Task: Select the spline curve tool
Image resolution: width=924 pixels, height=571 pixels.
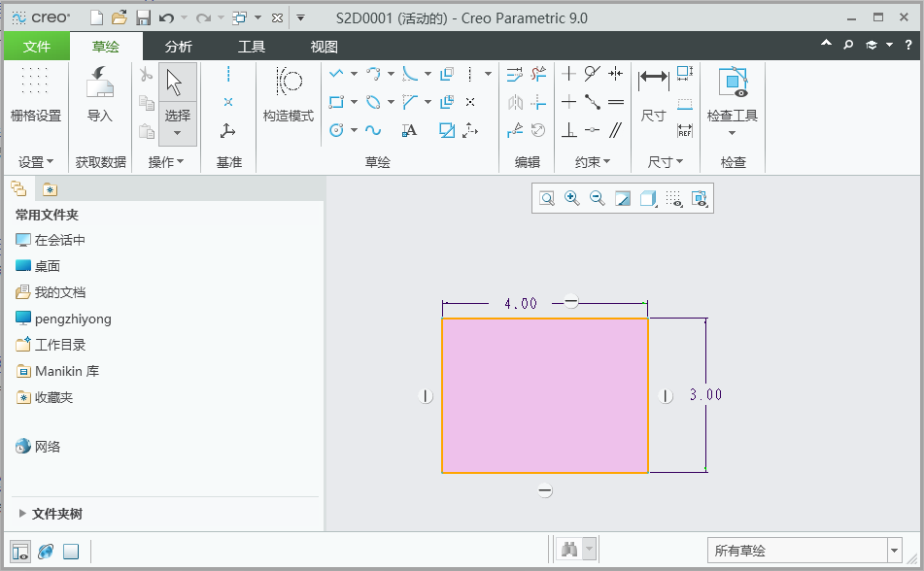Action: (373, 130)
